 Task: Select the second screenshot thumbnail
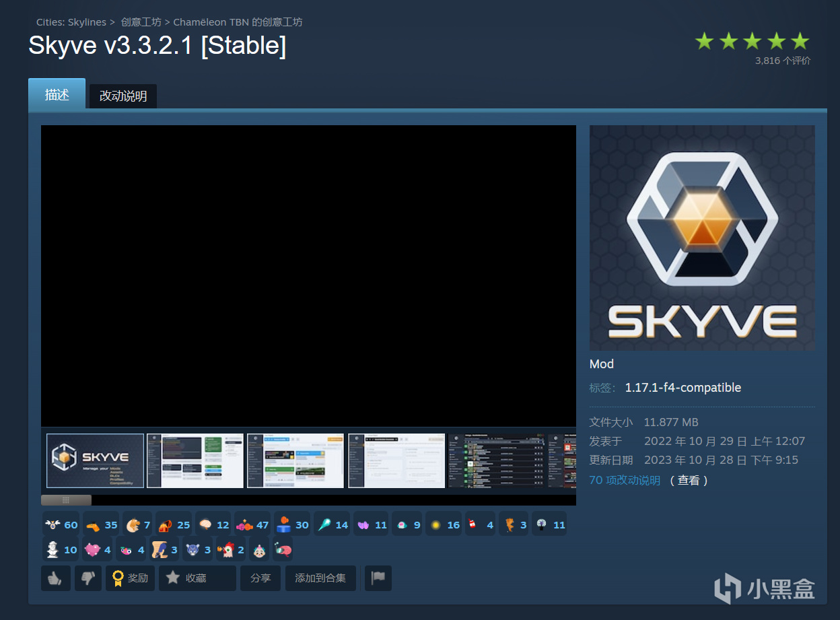(195, 460)
